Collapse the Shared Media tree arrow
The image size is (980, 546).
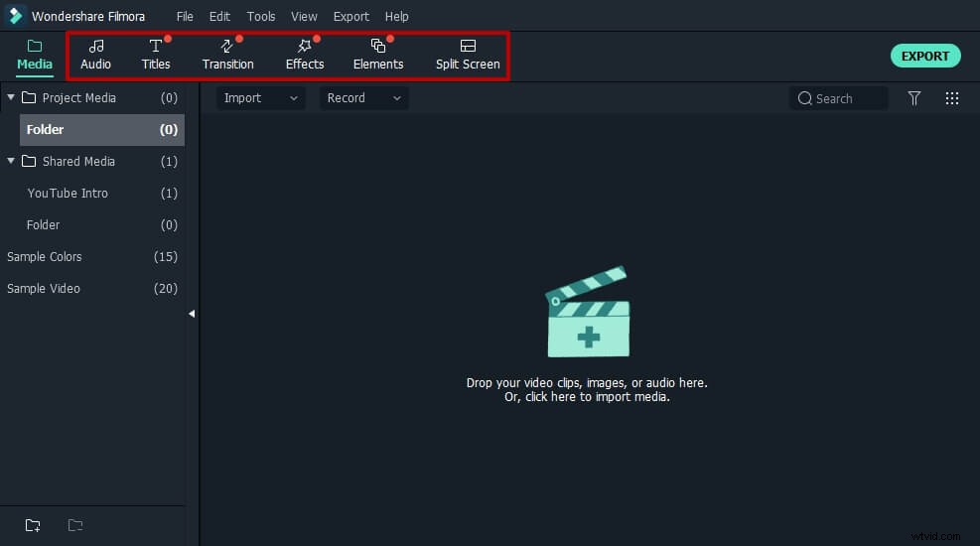click(x=11, y=161)
